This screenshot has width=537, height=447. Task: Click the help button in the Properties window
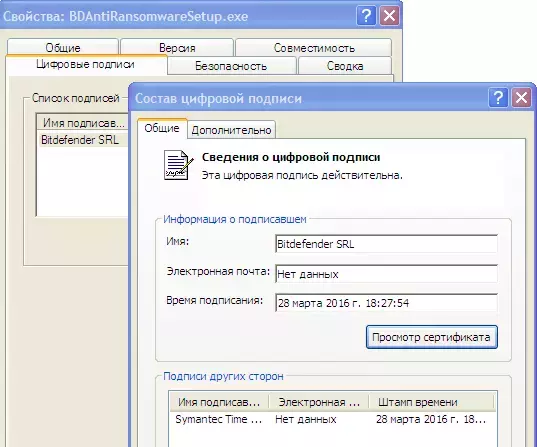click(366, 16)
